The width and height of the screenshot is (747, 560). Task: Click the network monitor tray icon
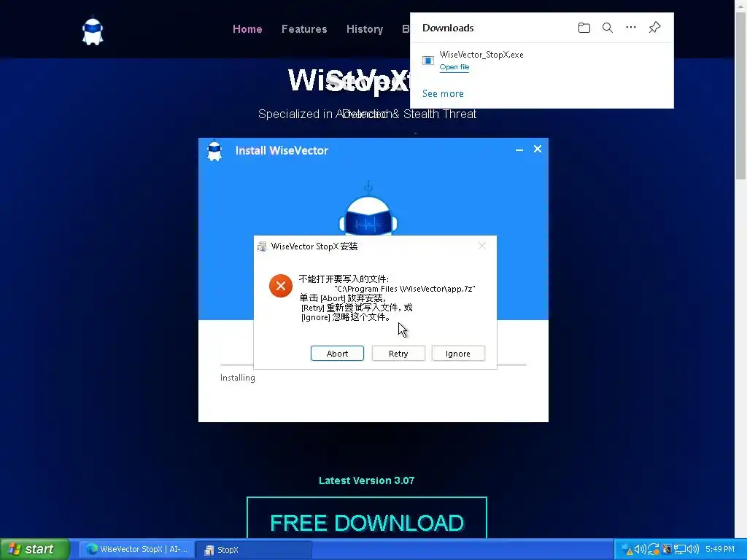679,550
